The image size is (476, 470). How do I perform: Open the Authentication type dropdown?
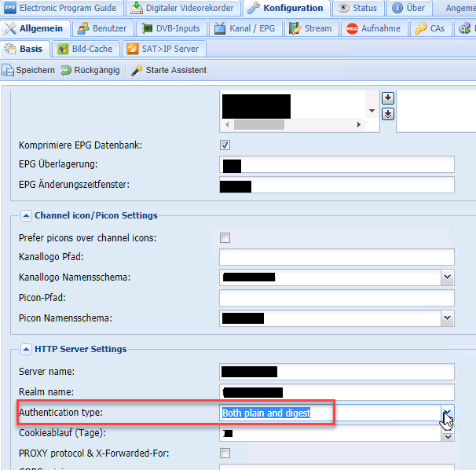pos(447,413)
